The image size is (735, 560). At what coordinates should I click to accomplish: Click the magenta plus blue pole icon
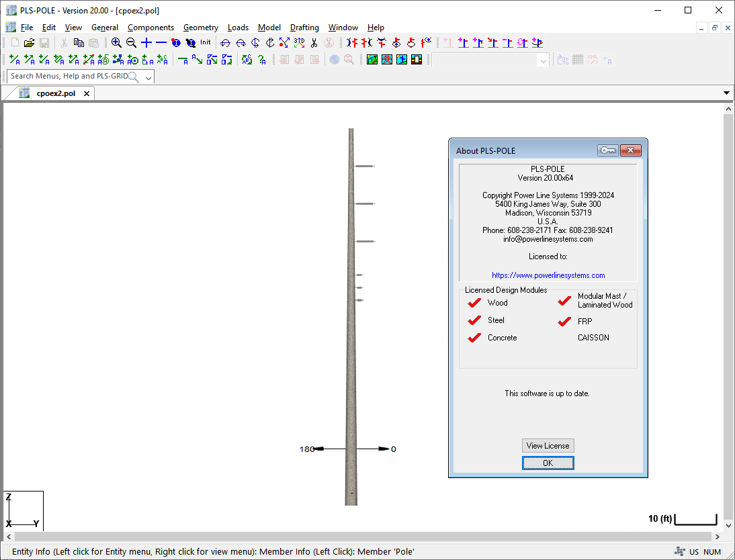[463, 43]
